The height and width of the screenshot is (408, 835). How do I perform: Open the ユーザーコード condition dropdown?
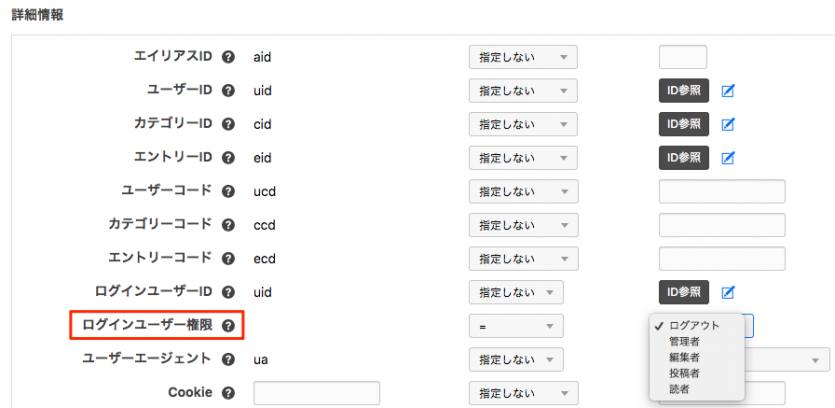pyautogui.click(x=523, y=191)
